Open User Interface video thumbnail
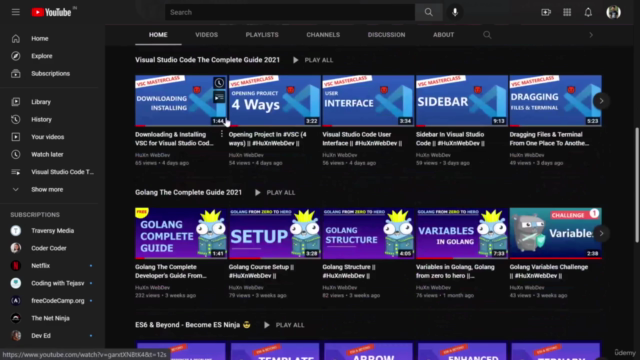640x360 pixels. [368, 100]
